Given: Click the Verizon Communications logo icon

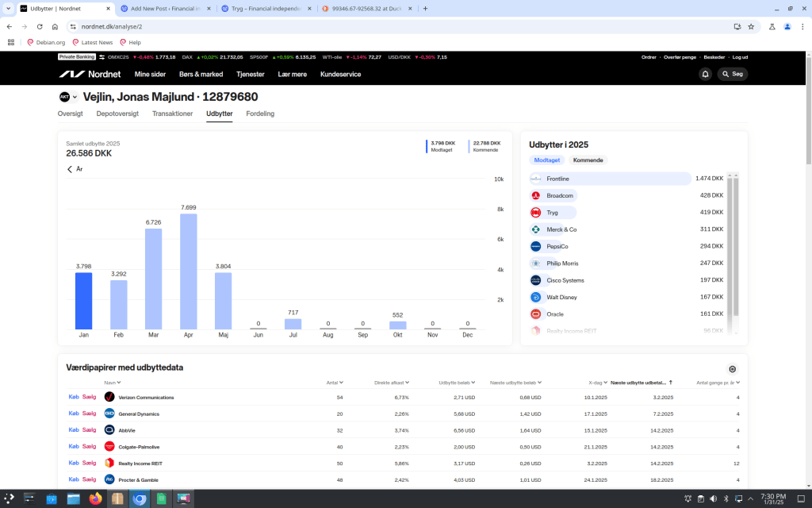Looking at the screenshot, I should click(x=109, y=397).
